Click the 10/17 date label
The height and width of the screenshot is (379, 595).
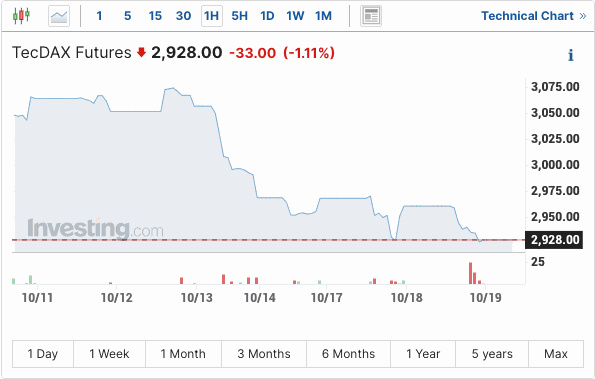point(327,298)
